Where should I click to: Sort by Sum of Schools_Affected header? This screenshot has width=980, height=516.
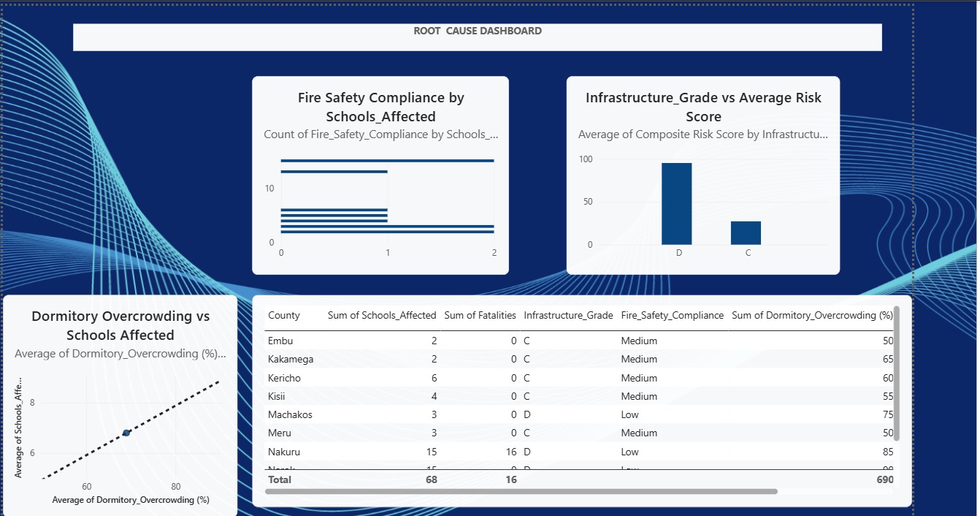(381, 316)
